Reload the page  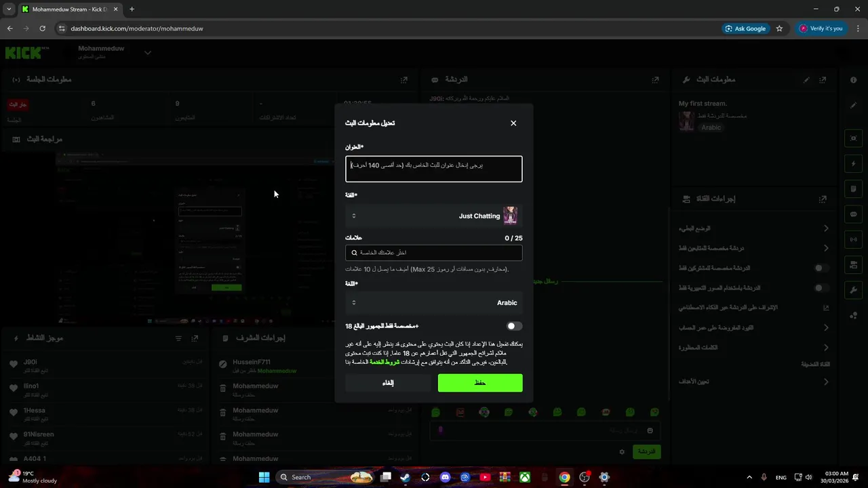pos(42,28)
